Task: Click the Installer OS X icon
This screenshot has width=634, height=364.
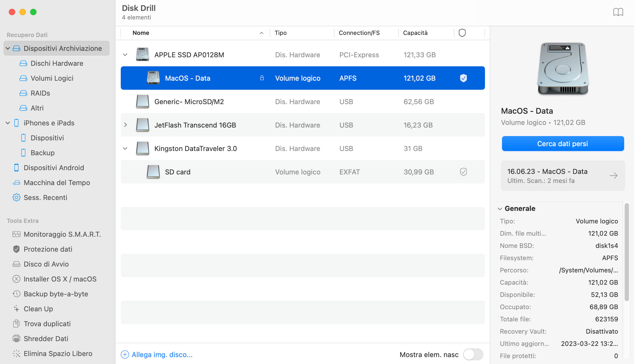Action: pyautogui.click(x=17, y=279)
